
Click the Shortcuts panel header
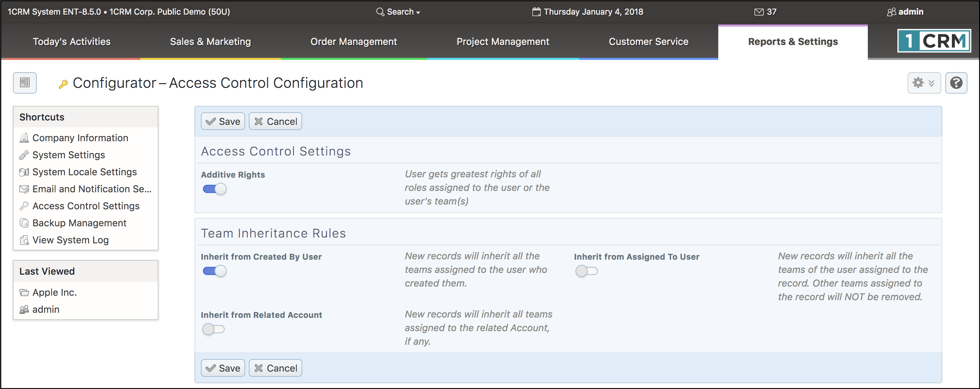[86, 117]
